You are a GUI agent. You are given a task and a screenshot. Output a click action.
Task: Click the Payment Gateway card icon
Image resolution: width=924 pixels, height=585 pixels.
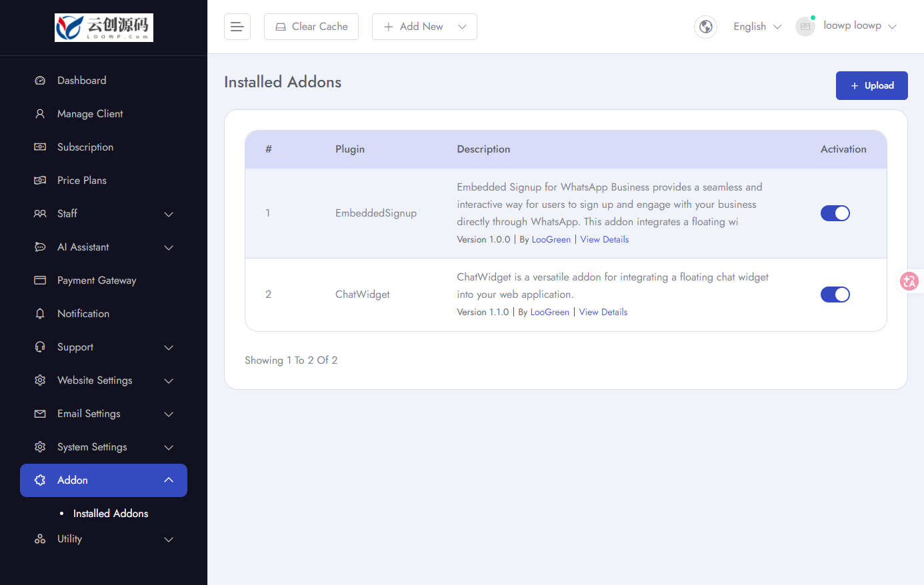tap(40, 281)
